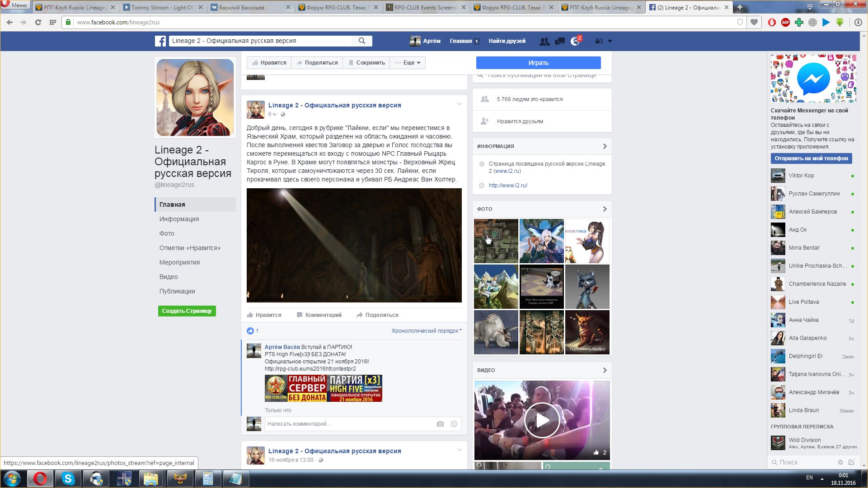Open the http://www.l2.ru/ link

508,186
